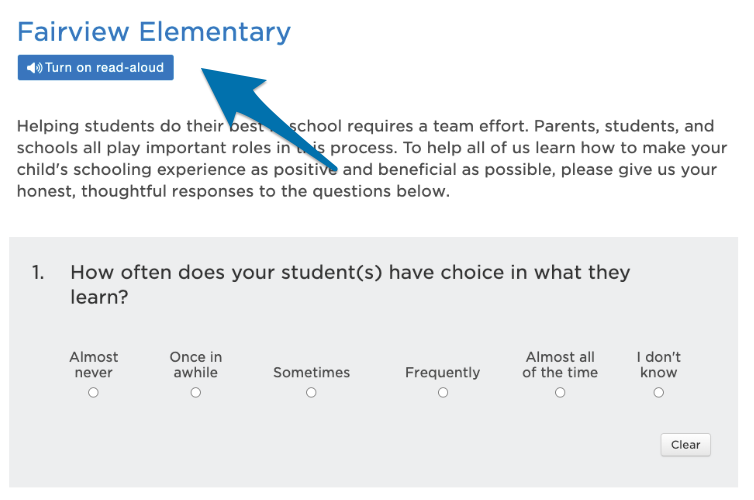The width and height of the screenshot is (754, 500).
Task: Select the Almost never radio button
Action: point(93,393)
